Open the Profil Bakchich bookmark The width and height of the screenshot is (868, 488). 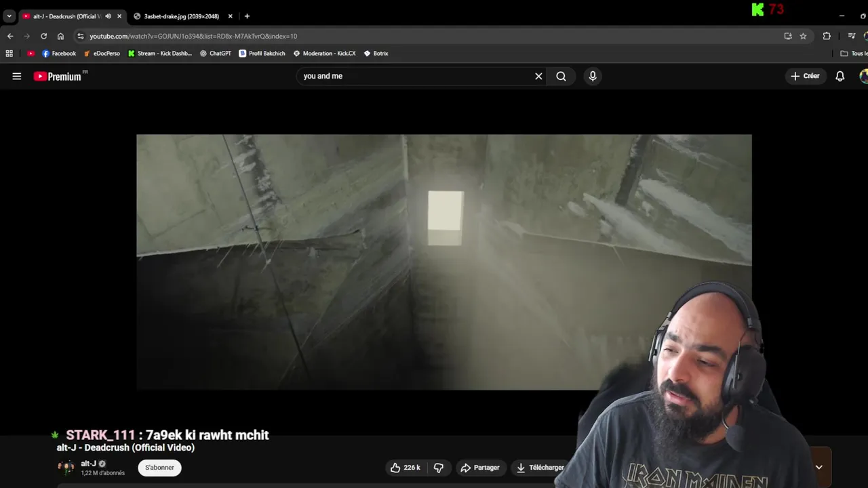[x=262, y=54]
